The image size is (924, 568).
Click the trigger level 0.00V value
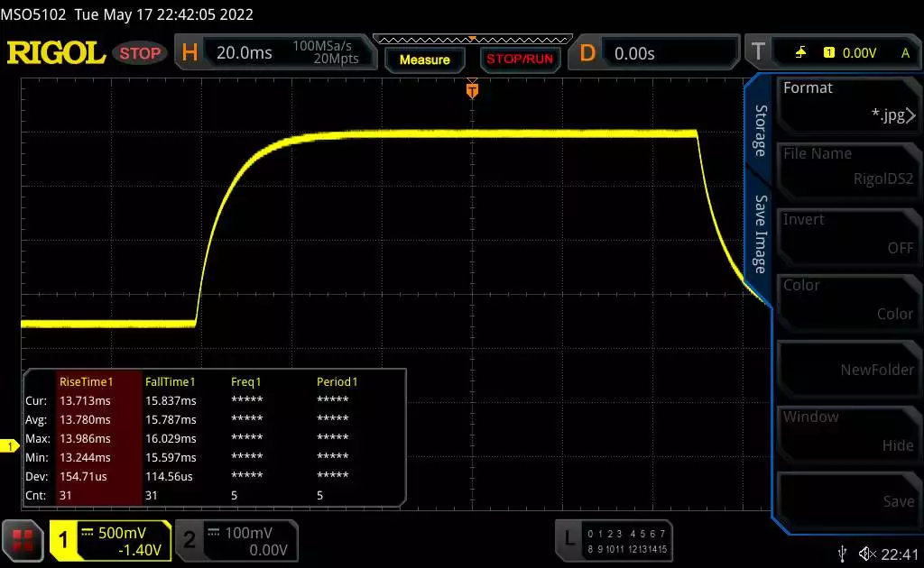point(859,53)
